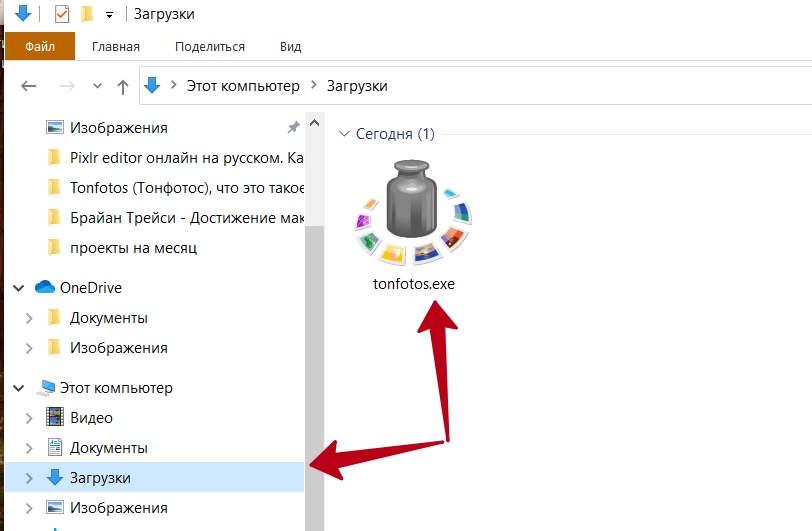Screen dimensions: 812x531
Task: Select Этот компьютер in navigation pane
Action: point(116,388)
